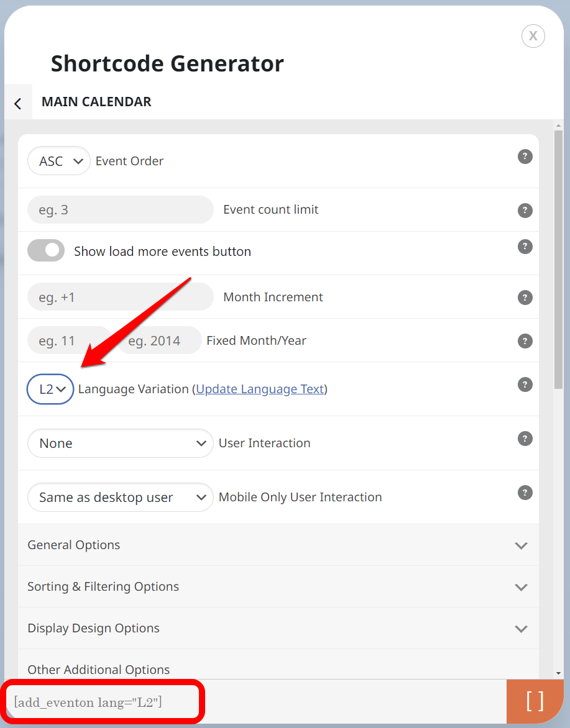Click the scrollbar up arrow
Screen dimensions: 570x728
click(558, 125)
